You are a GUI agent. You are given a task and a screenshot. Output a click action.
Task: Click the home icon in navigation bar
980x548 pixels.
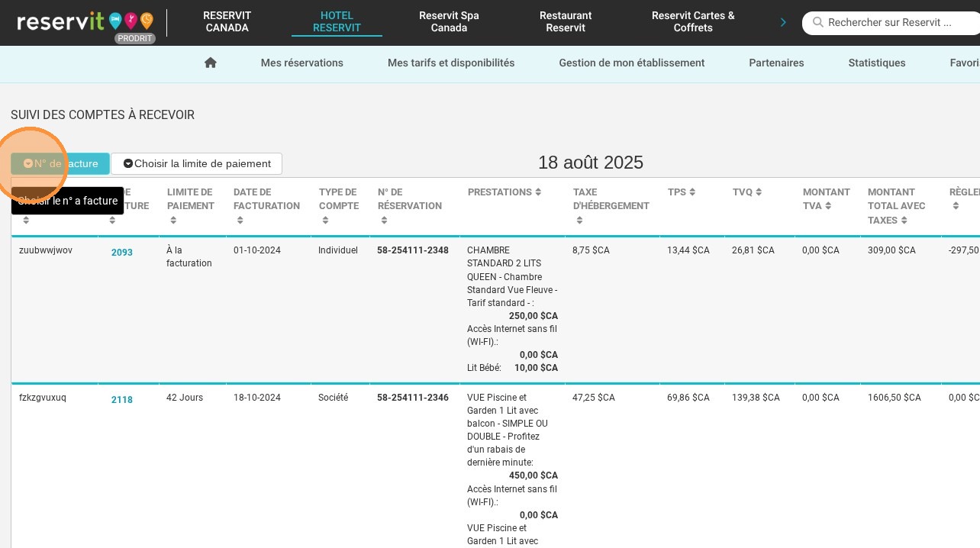coord(211,63)
